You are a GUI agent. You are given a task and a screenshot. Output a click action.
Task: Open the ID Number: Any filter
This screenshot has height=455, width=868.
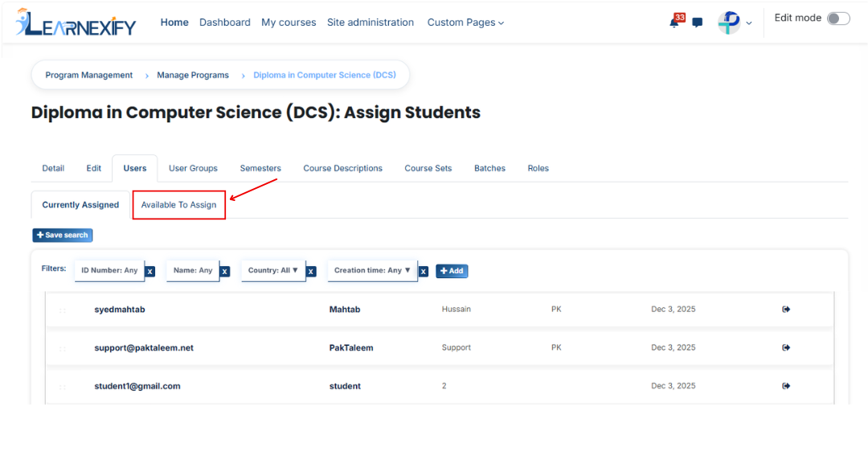(109, 271)
